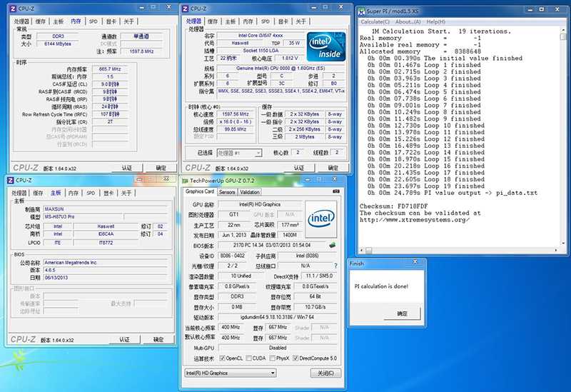The width and height of the screenshot is (571, 392).
Task: Click 确定 in memory-tab CPU-Z window
Action: 161,168
